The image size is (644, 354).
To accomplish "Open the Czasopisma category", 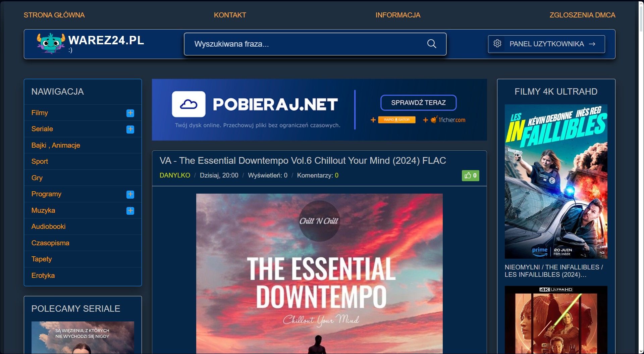I will 50,243.
